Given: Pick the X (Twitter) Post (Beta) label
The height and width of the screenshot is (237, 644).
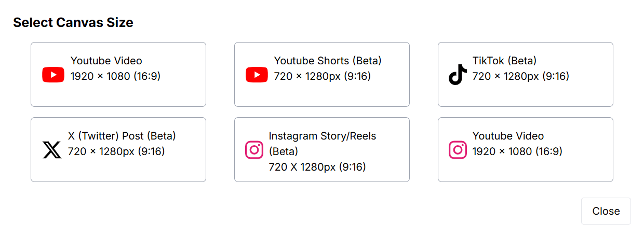Looking at the screenshot, I should point(122,136).
